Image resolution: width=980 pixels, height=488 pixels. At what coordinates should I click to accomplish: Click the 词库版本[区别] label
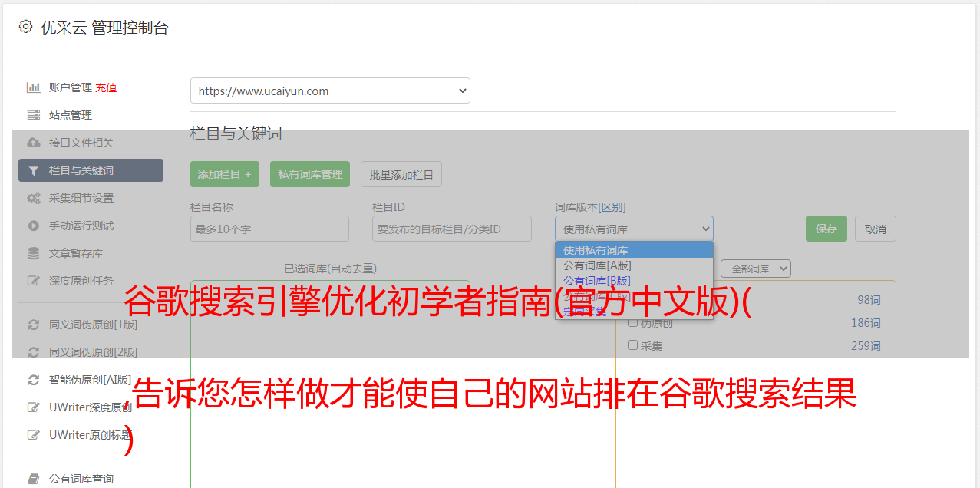point(590,207)
